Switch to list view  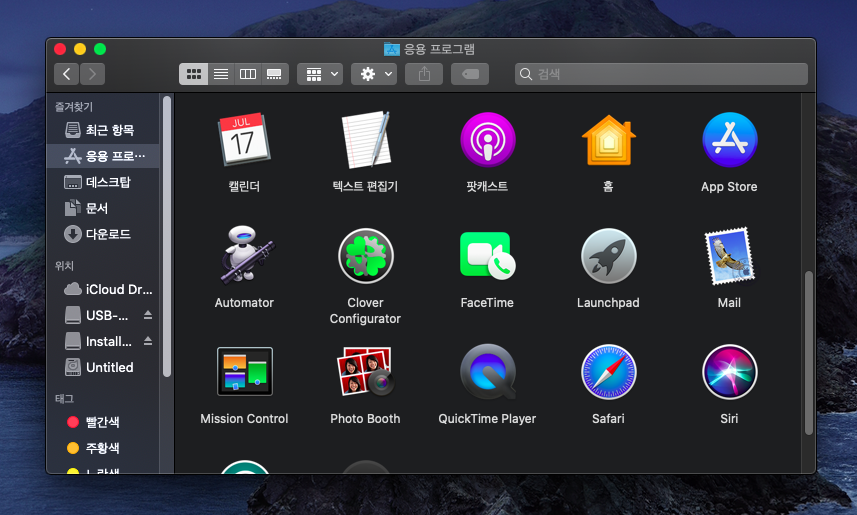(221, 74)
